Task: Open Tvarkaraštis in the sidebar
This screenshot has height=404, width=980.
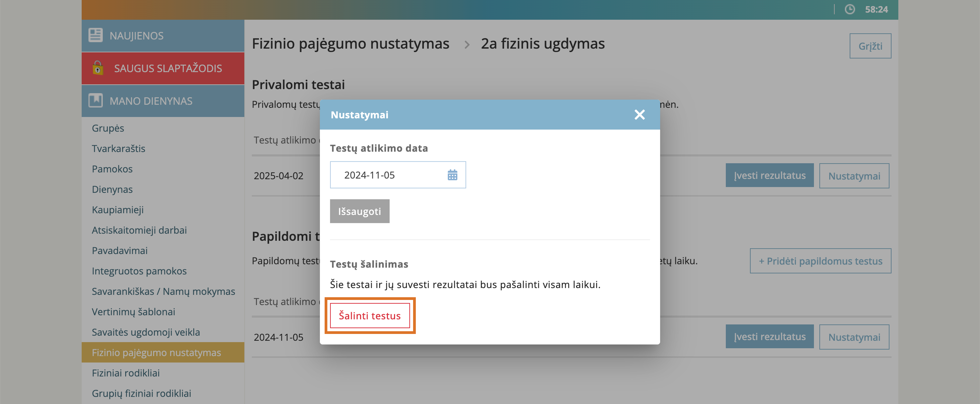Action: [x=118, y=149]
